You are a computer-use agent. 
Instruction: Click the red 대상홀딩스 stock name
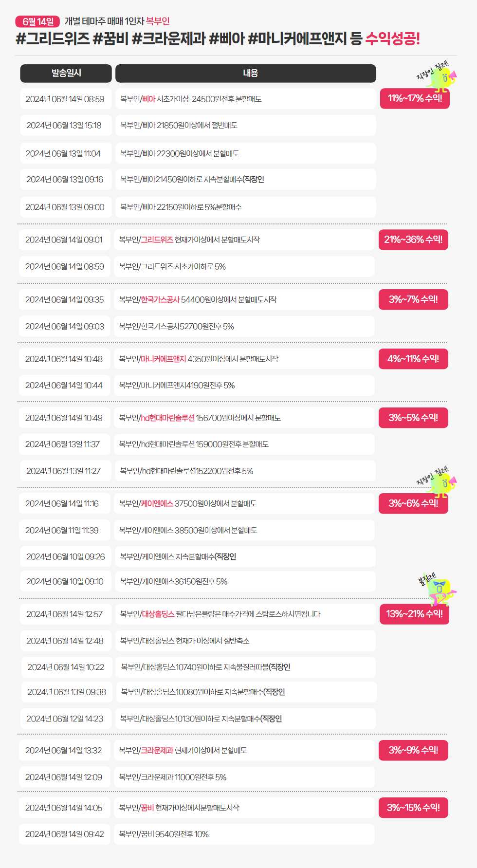pos(158,614)
